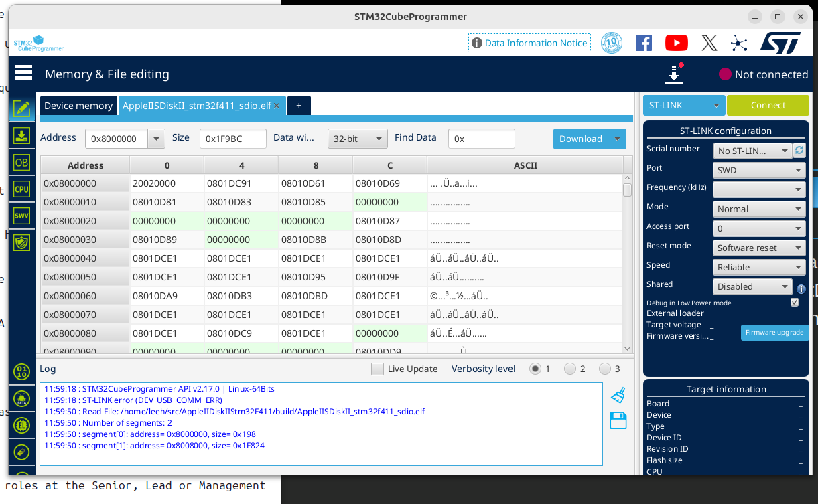Expand the Download button arrow menu
The width and height of the screenshot is (818, 504).
[617, 139]
